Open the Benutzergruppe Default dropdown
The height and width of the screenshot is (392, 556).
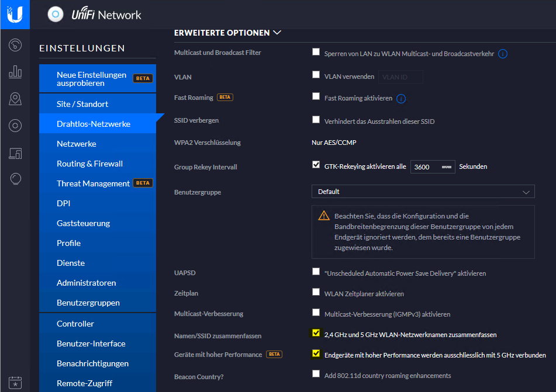(x=423, y=192)
